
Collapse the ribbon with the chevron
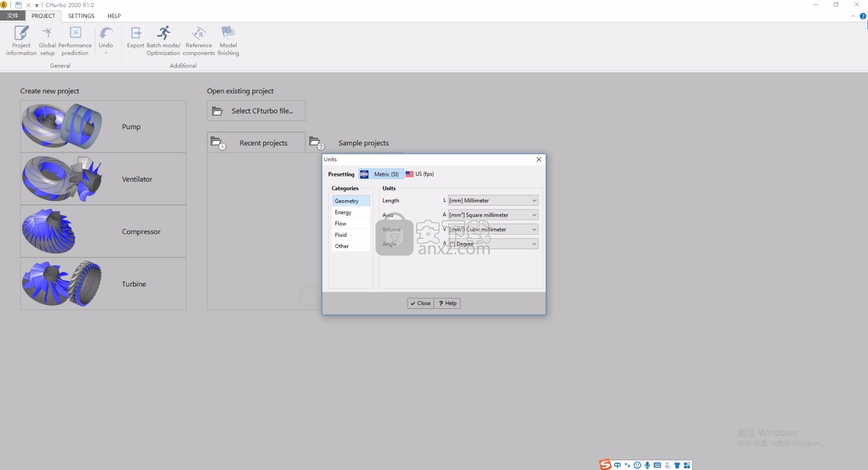pyautogui.click(x=853, y=16)
